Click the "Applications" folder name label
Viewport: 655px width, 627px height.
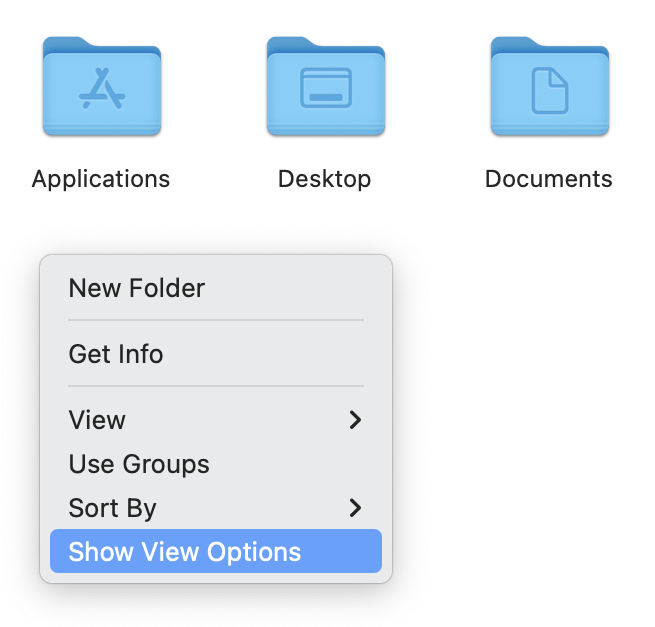101,179
